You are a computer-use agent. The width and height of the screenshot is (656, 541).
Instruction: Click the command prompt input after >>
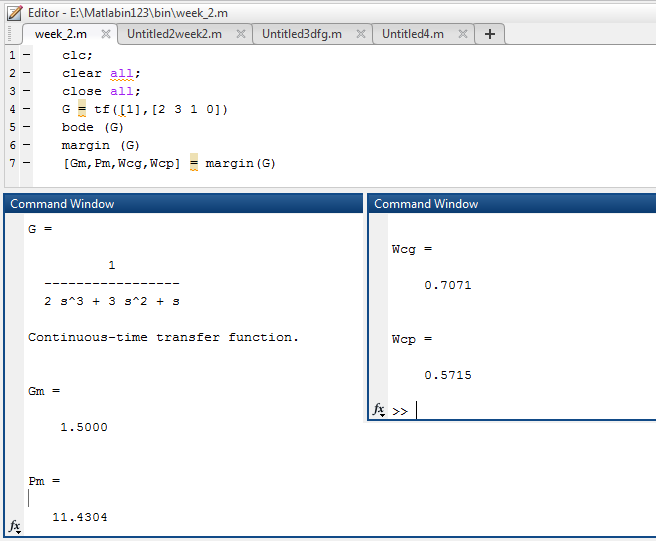(530, 411)
